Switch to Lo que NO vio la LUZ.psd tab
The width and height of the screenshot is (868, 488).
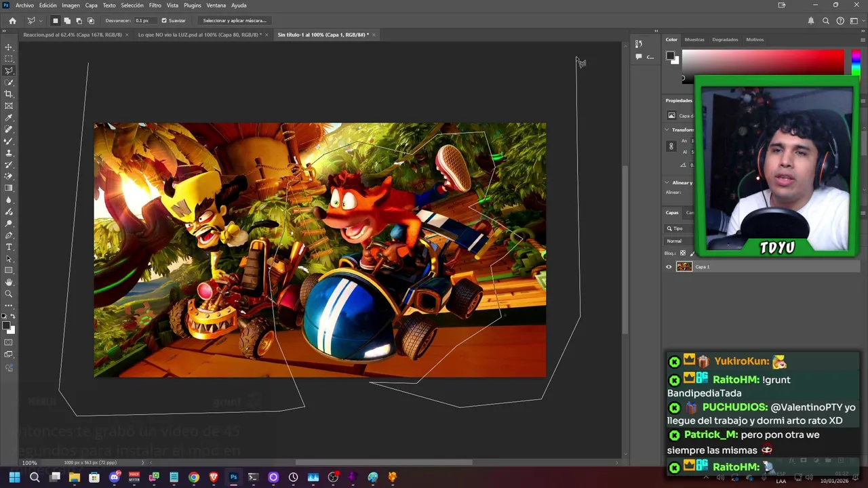[199, 35]
